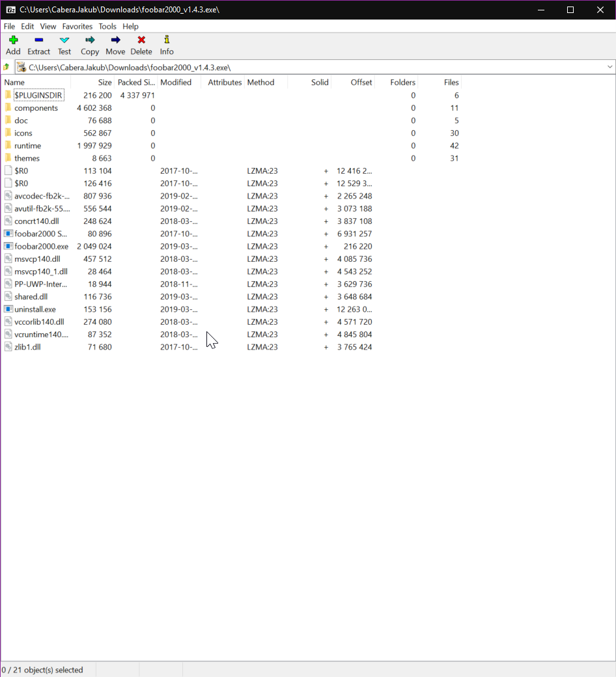The image size is (616, 677).
Task: Select the $R0 file sized 113 104
Action: click(21, 171)
